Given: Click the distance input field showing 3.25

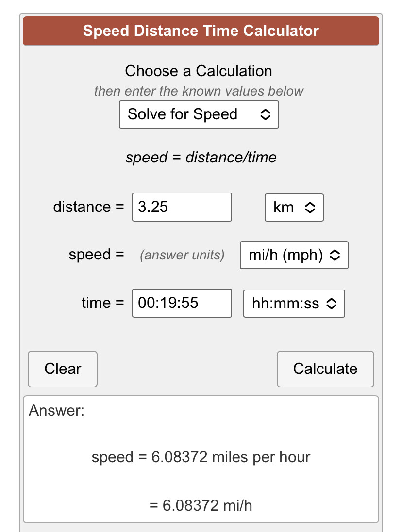Looking at the screenshot, I should click(182, 207).
